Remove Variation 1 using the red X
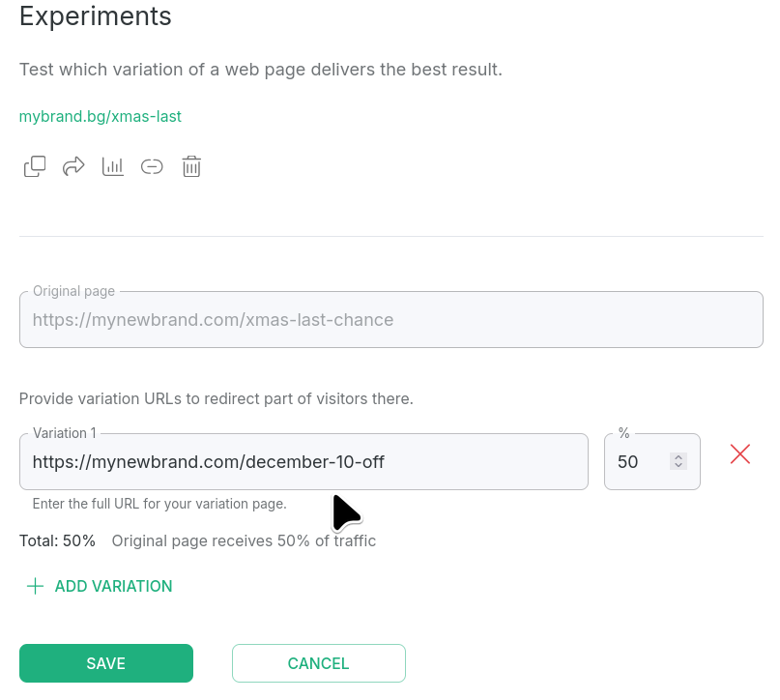Screen dimensions: 780x700 tap(740, 454)
